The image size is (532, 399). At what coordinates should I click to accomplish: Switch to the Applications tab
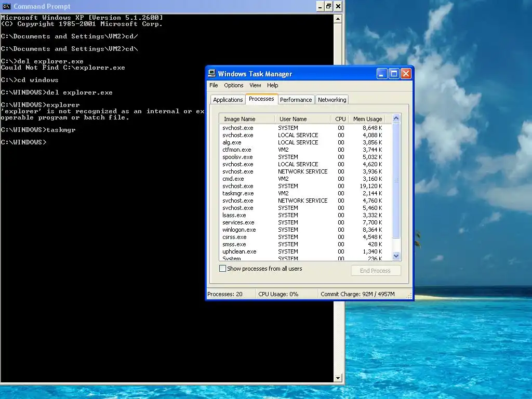point(228,100)
